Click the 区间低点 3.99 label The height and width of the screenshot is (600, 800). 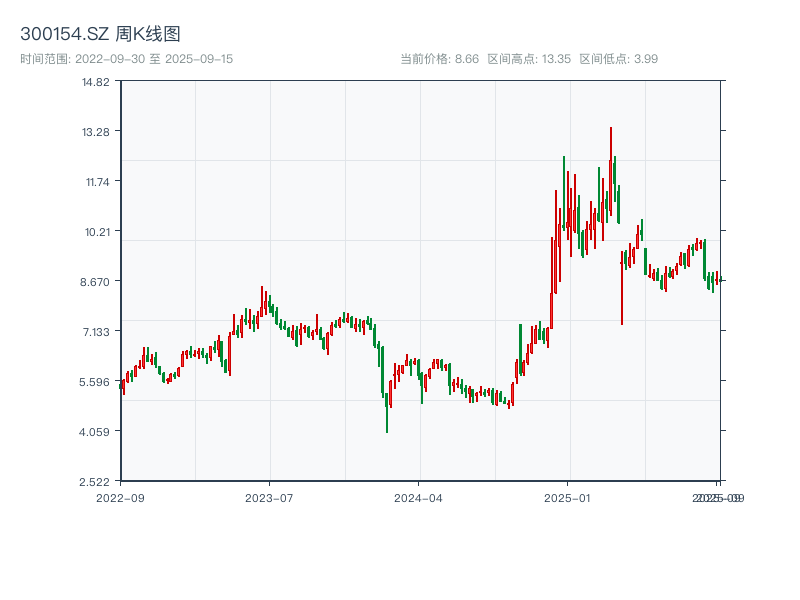(619, 59)
